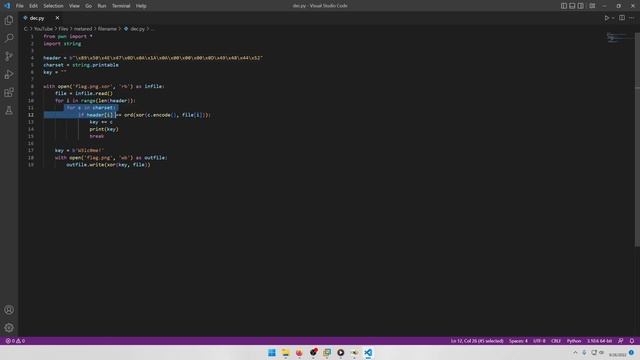Open File Explorer from the taskbar
The height and width of the screenshot is (360, 640).
(285, 353)
